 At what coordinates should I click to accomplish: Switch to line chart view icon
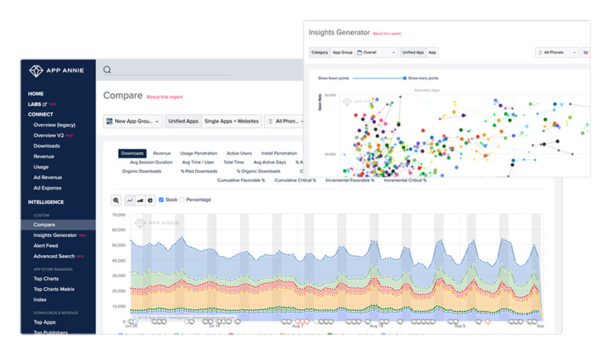click(130, 200)
